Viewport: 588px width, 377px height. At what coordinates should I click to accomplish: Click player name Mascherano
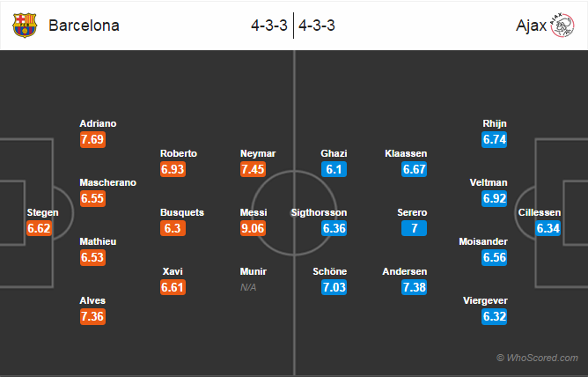pos(108,182)
